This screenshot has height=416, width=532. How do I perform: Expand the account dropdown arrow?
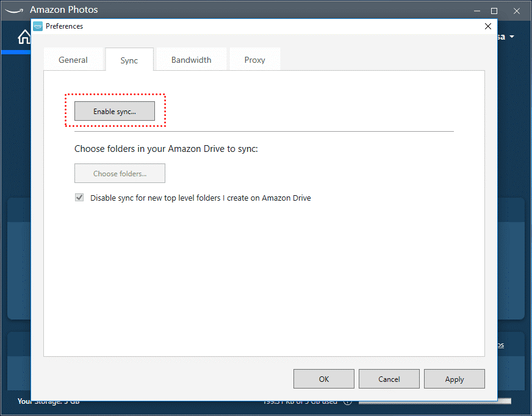pos(512,37)
